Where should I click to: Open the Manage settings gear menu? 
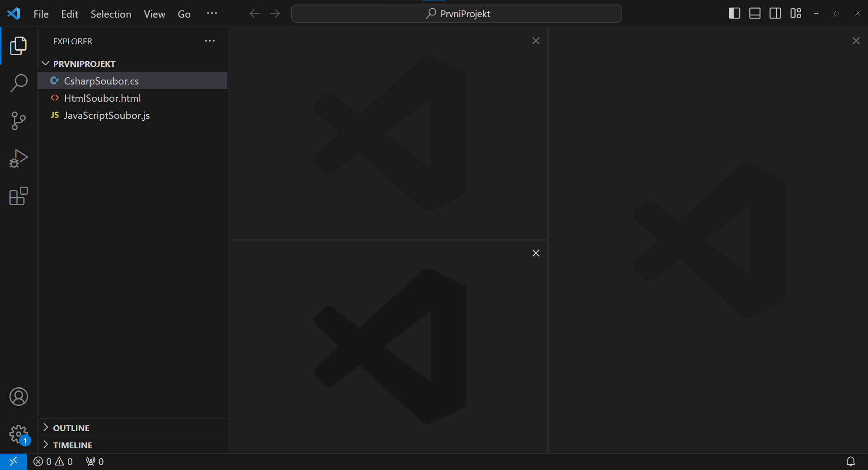coord(18,434)
